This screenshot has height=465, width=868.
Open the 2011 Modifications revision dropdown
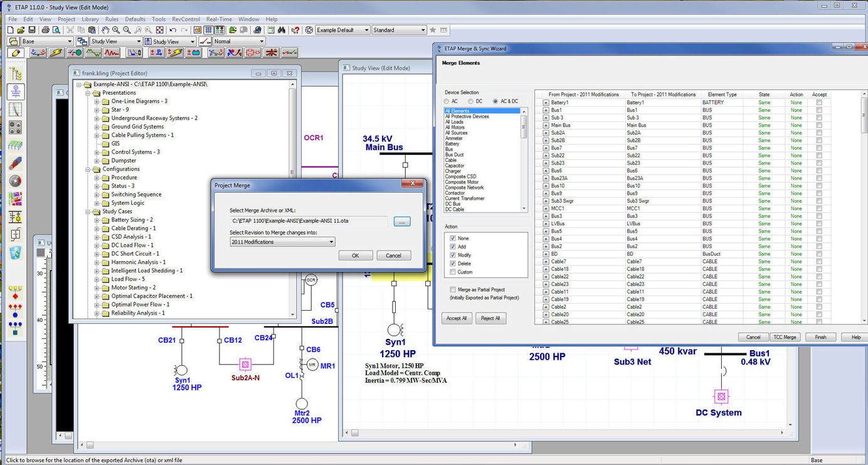pos(282,242)
